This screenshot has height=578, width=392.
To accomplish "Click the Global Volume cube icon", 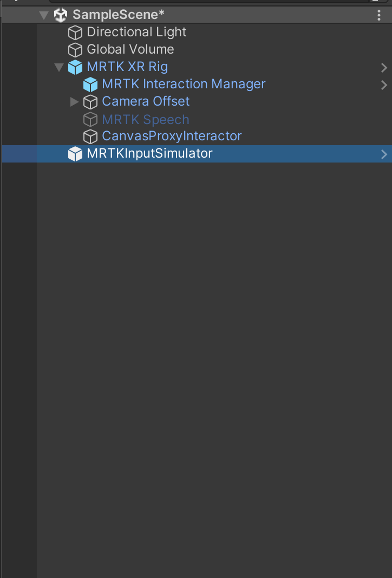I will click(x=75, y=50).
